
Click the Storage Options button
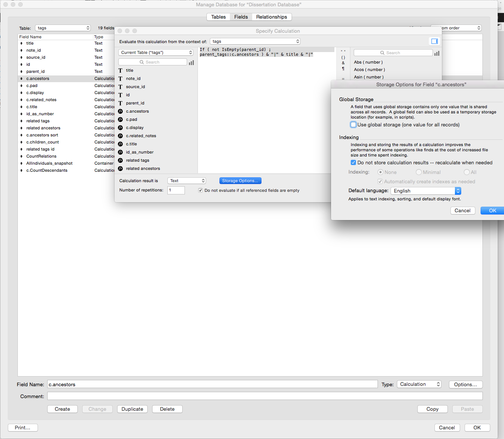240,181
